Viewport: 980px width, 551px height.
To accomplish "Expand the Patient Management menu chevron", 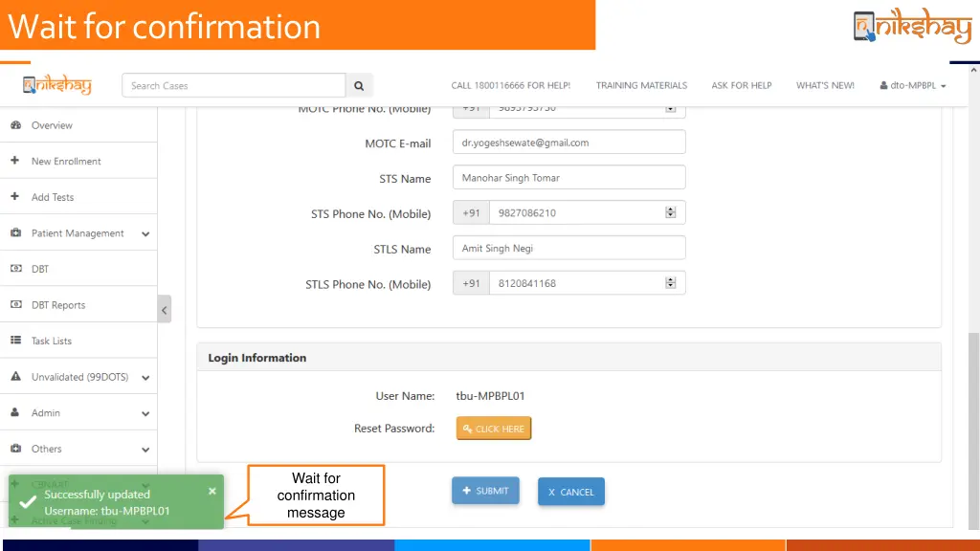I will pyautogui.click(x=145, y=233).
